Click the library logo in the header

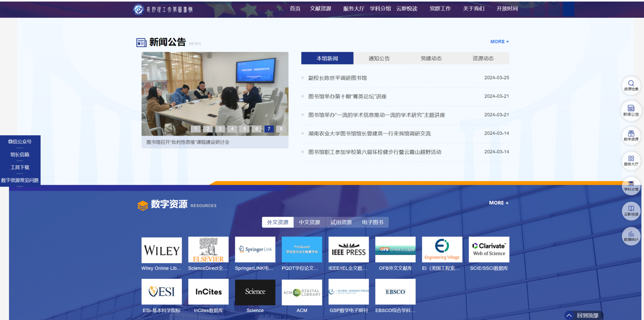coord(163,9)
